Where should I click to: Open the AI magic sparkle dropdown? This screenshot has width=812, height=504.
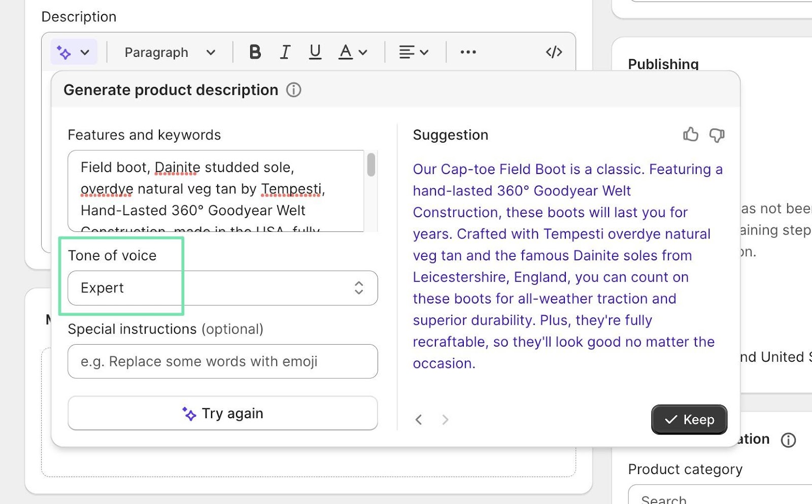[x=74, y=52]
